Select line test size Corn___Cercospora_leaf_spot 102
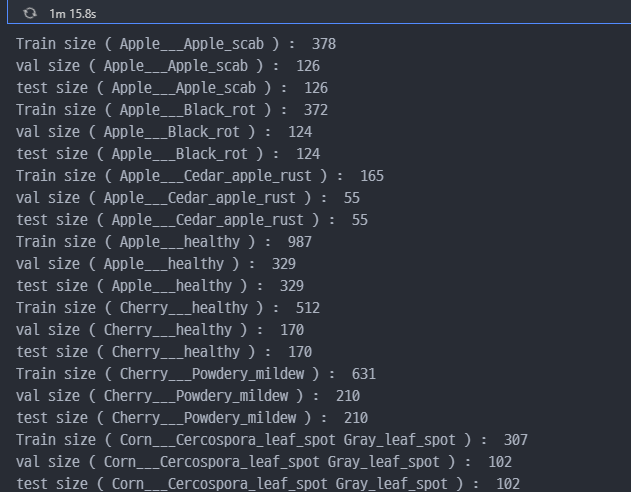This screenshot has width=631, height=492. coord(268,484)
